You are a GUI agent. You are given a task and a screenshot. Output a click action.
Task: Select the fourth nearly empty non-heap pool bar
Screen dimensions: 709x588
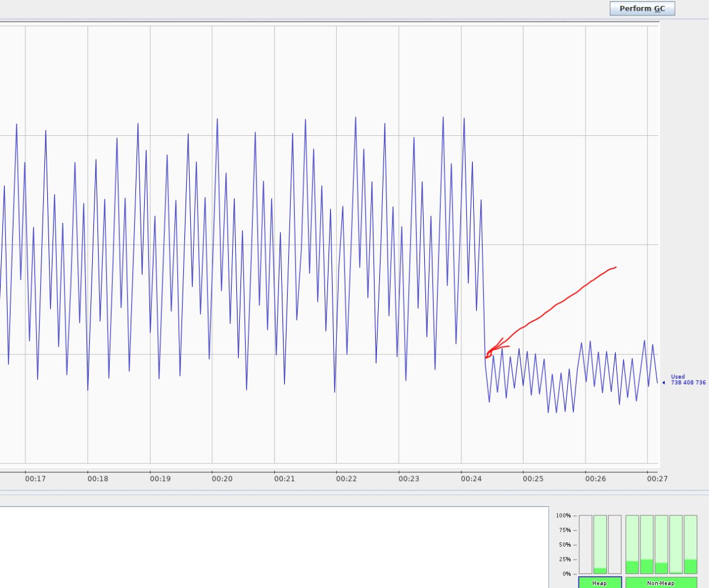(676, 544)
